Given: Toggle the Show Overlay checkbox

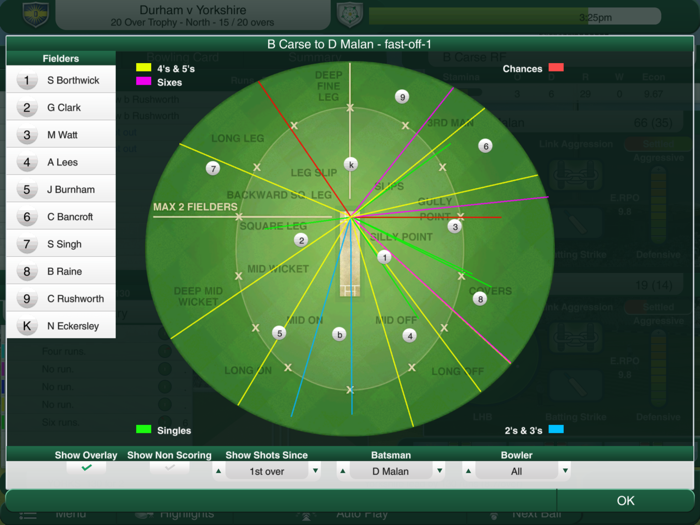Looking at the screenshot, I should pos(86,468).
